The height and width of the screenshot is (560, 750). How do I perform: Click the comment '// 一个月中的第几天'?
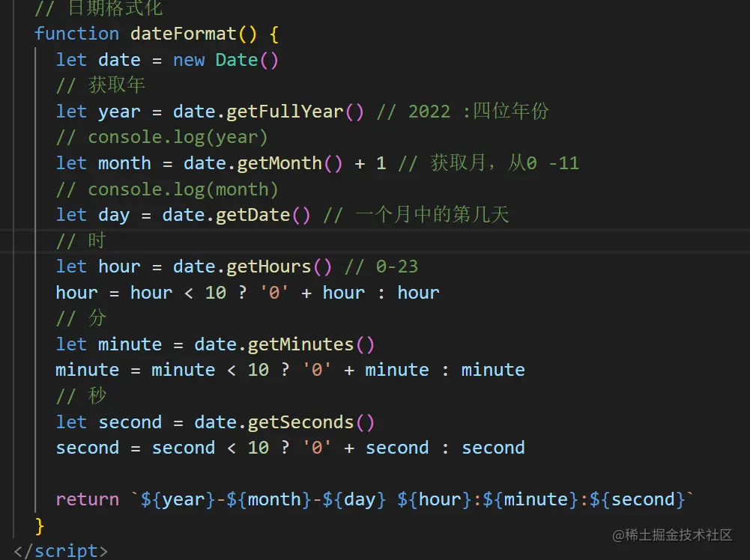416,215
